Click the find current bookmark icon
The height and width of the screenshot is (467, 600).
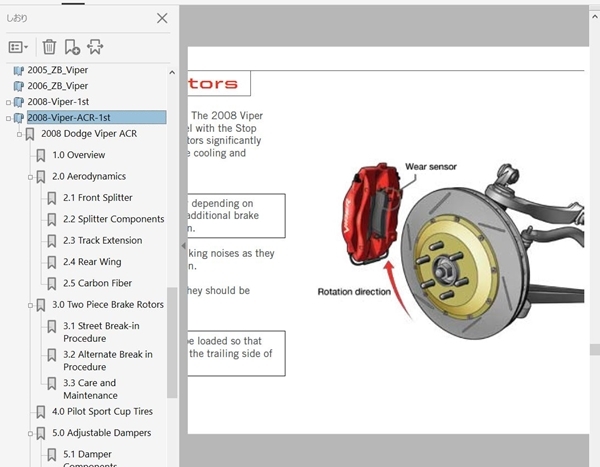point(95,47)
